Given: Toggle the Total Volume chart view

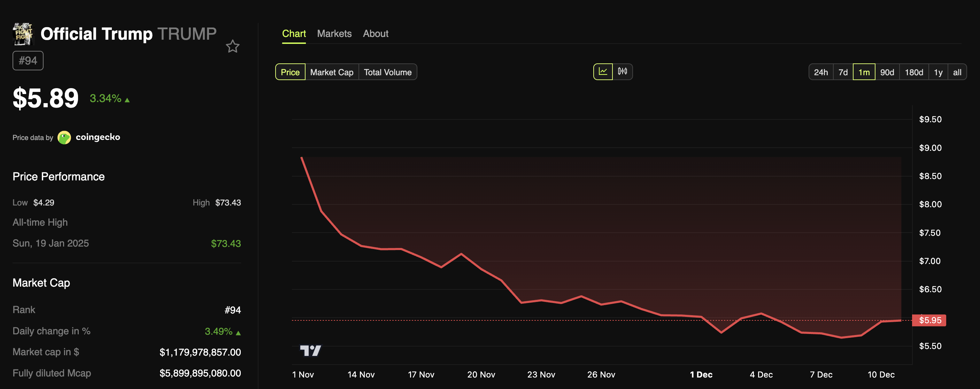Looking at the screenshot, I should pyautogui.click(x=388, y=72).
